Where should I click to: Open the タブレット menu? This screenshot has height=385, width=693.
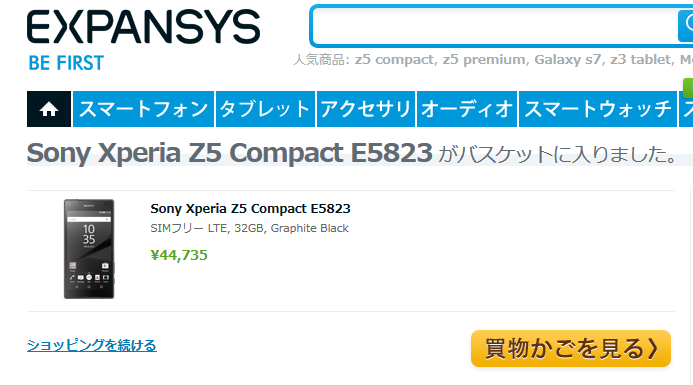point(265,109)
